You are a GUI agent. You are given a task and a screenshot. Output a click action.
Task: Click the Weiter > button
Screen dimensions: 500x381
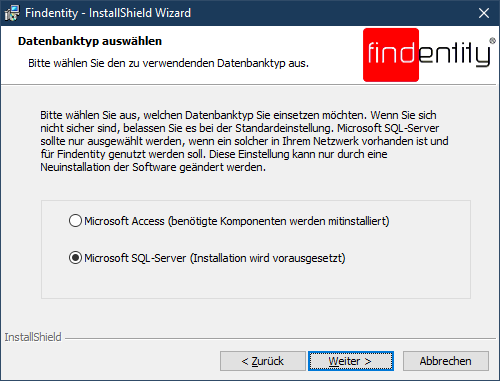[x=351, y=361]
